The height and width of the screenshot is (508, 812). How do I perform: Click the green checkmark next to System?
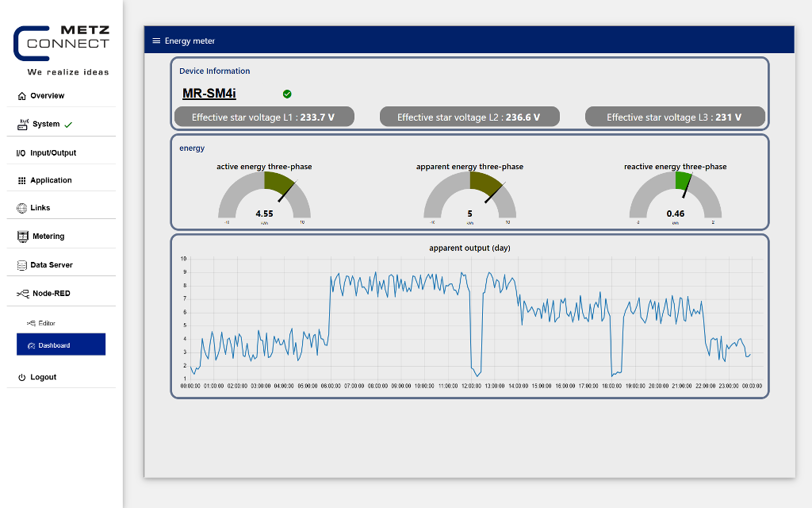[68, 125]
